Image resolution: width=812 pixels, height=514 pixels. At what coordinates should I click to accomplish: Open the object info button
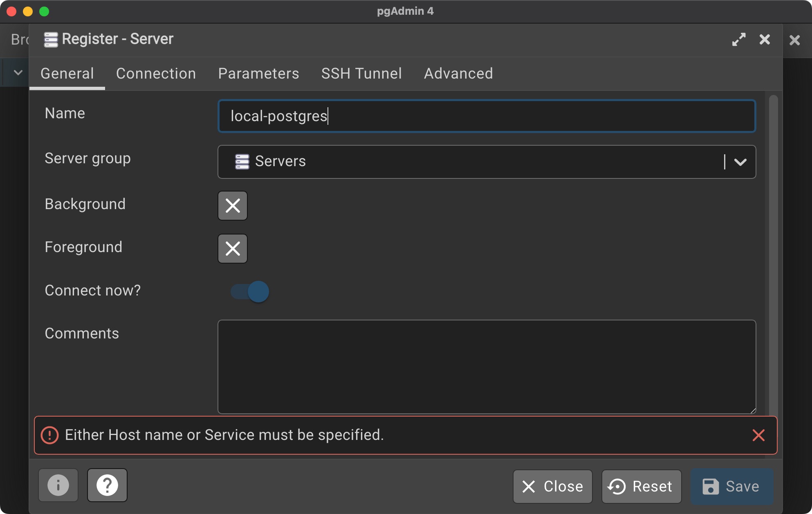click(58, 485)
